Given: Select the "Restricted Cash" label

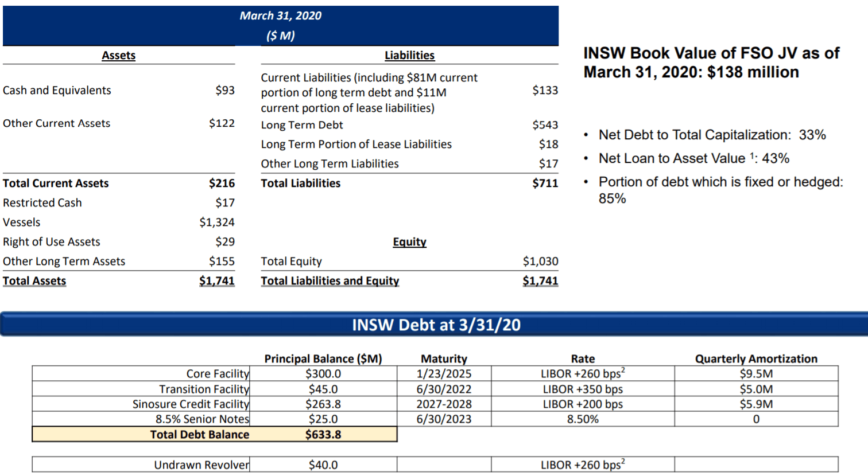Looking at the screenshot, I should coord(42,202).
